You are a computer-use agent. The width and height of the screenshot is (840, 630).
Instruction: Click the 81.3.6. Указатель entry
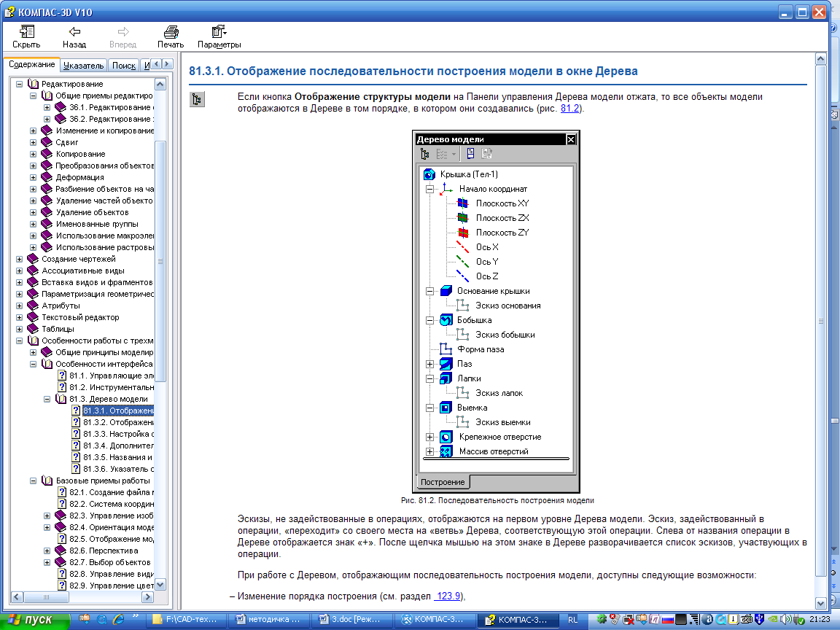tap(118, 470)
